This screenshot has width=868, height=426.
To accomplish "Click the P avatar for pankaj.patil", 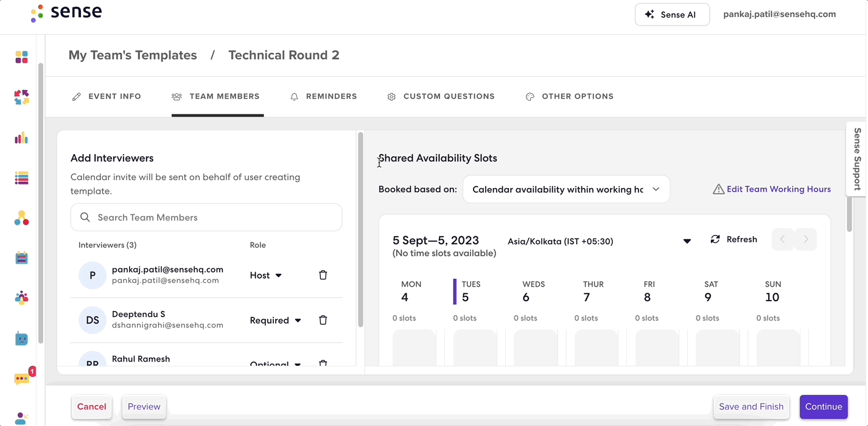I will [x=93, y=276].
